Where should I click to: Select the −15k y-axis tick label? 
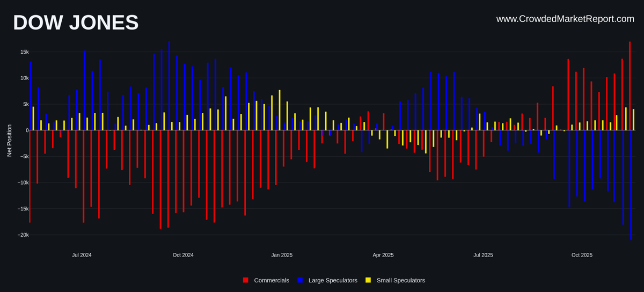[x=23, y=209]
